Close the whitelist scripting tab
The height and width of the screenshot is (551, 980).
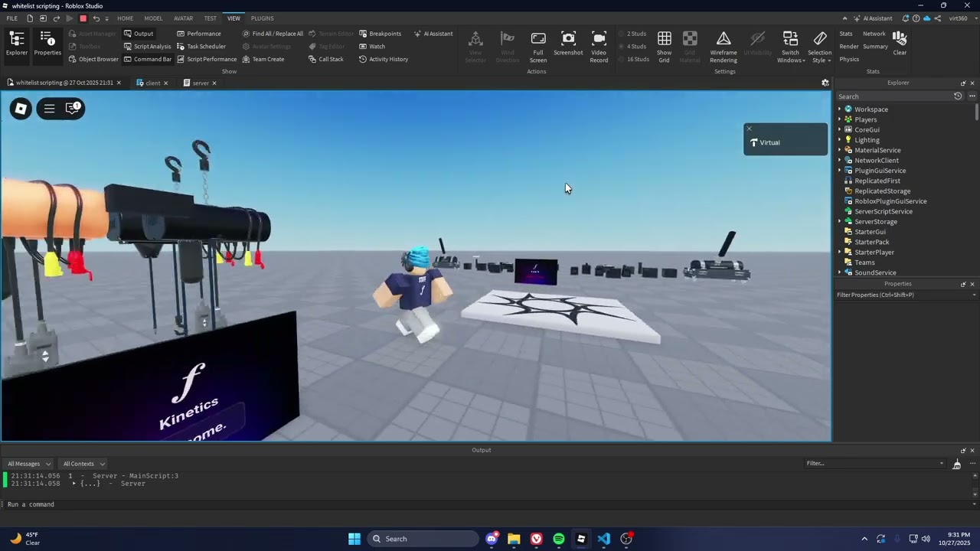coord(119,83)
